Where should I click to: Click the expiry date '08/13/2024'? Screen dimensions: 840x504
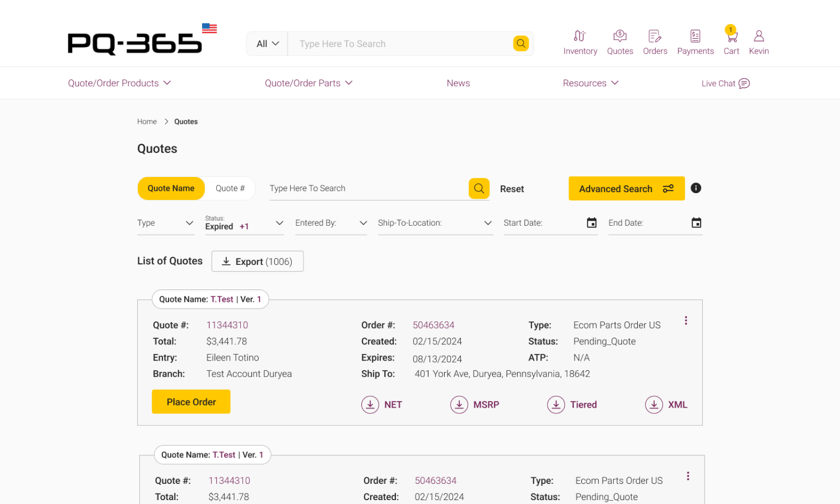[x=437, y=359]
